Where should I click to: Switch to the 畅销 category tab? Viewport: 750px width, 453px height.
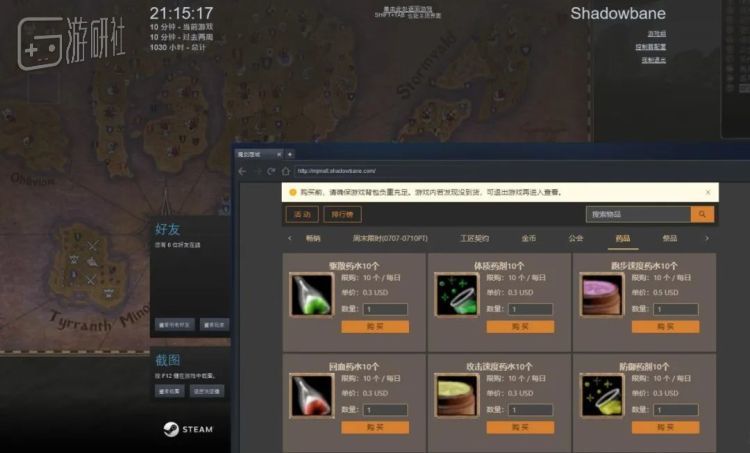(x=313, y=238)
